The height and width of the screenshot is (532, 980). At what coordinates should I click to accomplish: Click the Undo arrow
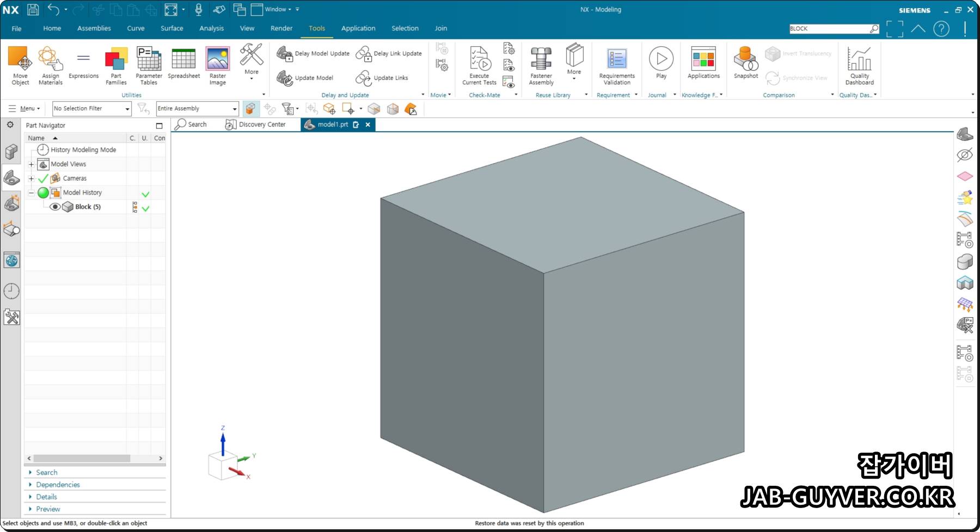53,9
